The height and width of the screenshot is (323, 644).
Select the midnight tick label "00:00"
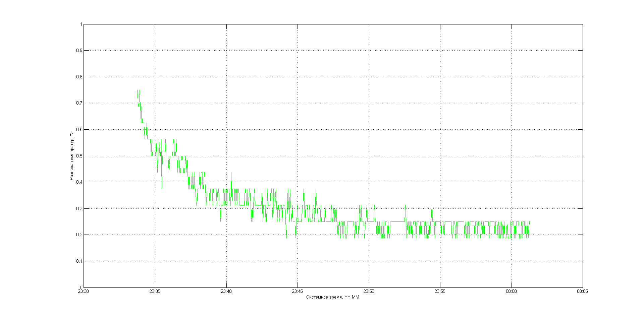[511, 292]
